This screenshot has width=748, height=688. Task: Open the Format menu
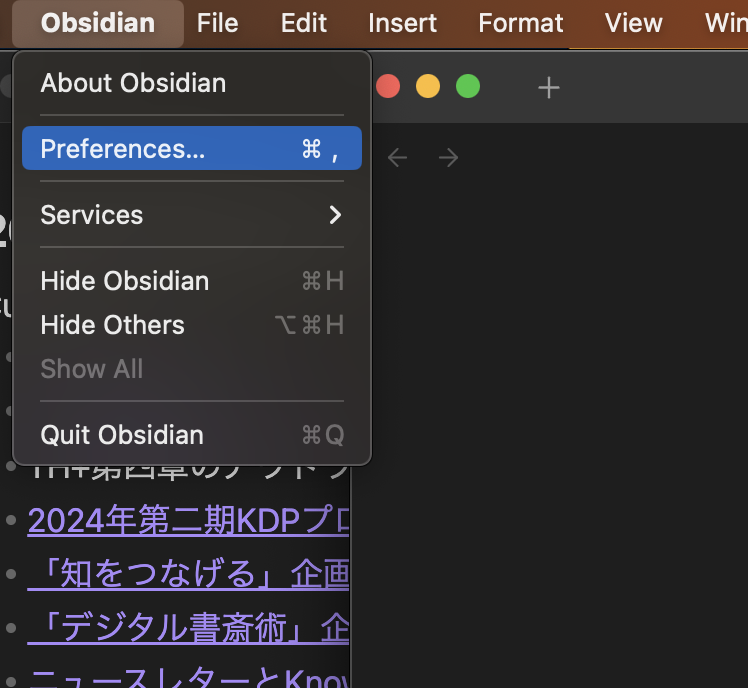tap(521, 23)
